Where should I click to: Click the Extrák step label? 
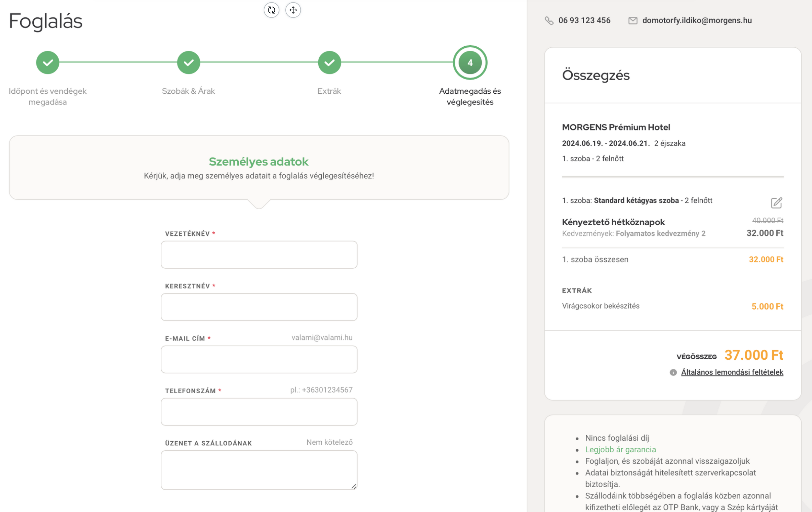click(329, 91)
